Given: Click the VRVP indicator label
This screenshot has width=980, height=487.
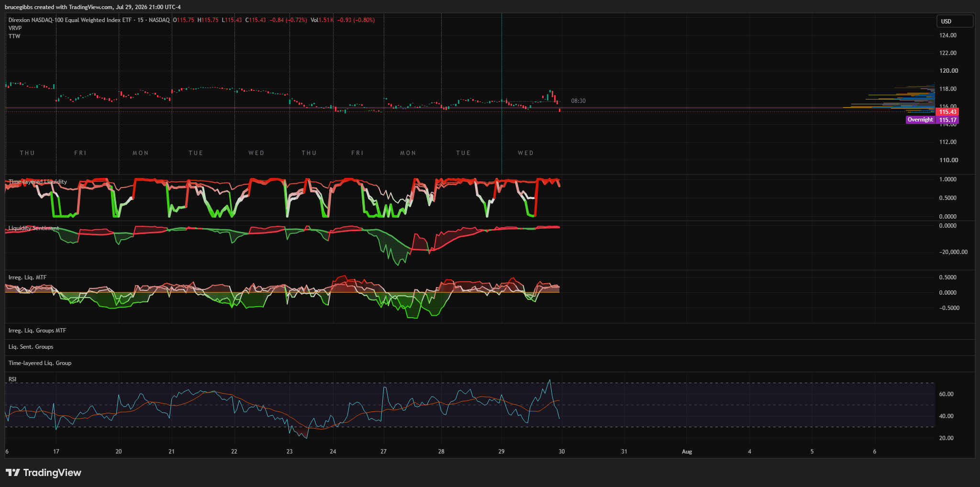Looking at the screenshot, I should (x=15, y=28).
